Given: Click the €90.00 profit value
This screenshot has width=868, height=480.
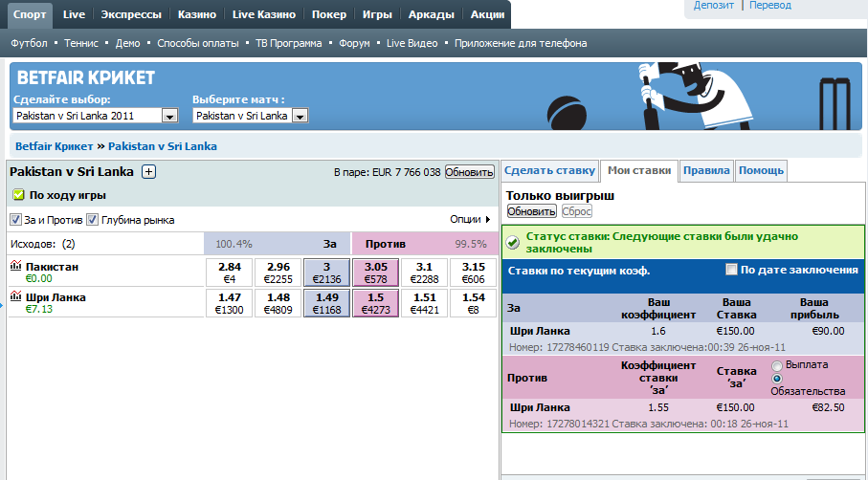Looking at the screenshot, I should (x=828, y=331).
